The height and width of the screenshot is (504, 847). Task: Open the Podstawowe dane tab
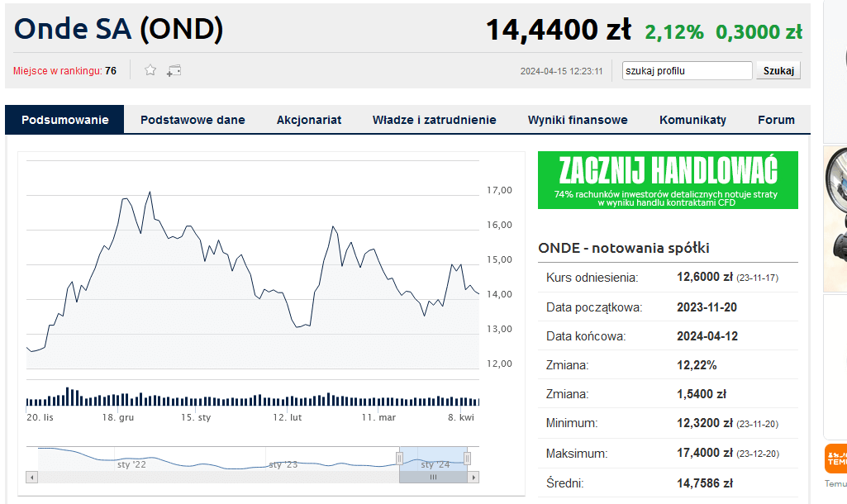tap(193, 120)
